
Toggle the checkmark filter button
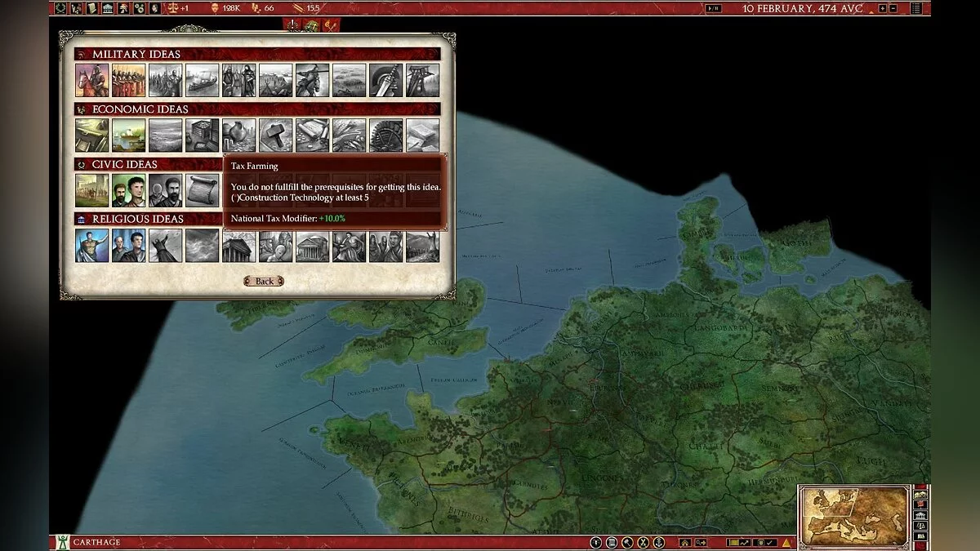771,542
